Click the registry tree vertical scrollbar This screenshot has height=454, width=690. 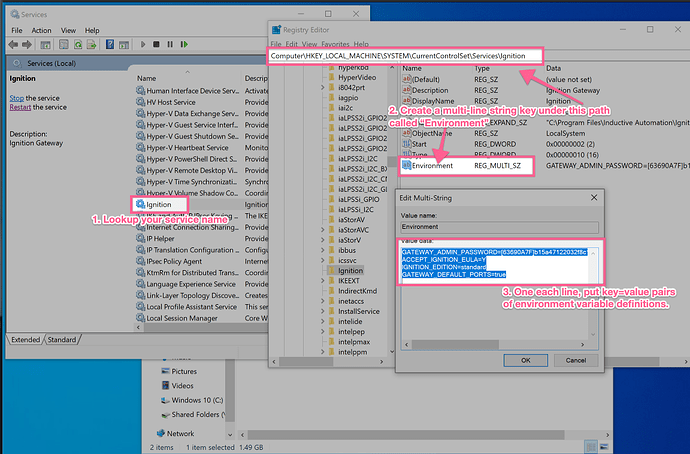pos(392,209)
